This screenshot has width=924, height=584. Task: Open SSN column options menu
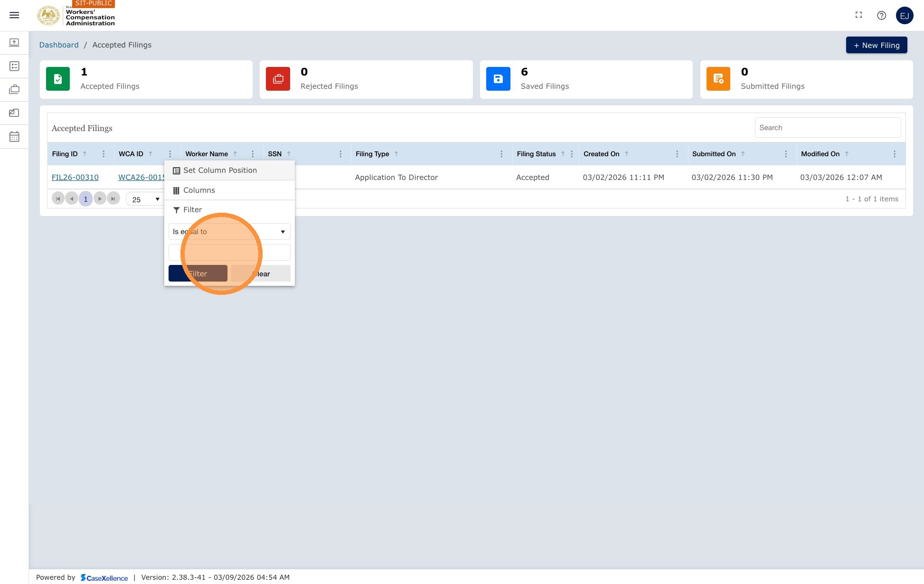pyautogui.click(x=340, y=154)
